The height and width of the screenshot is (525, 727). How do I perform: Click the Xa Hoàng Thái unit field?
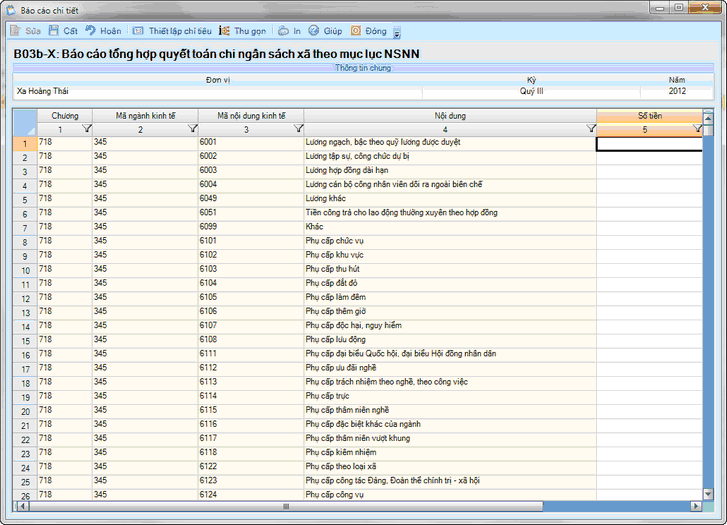pos(217,91)
